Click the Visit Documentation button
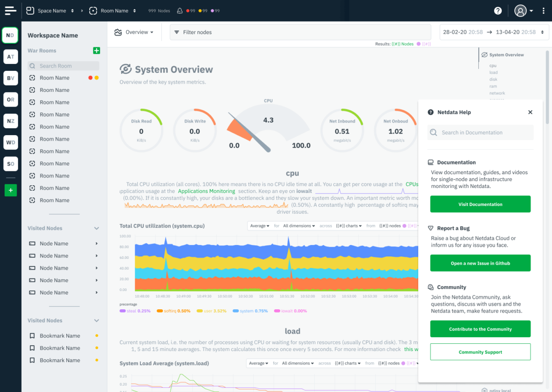Image resolution: width=552 pixels, height=392 pixels. (x=480, y=204)
